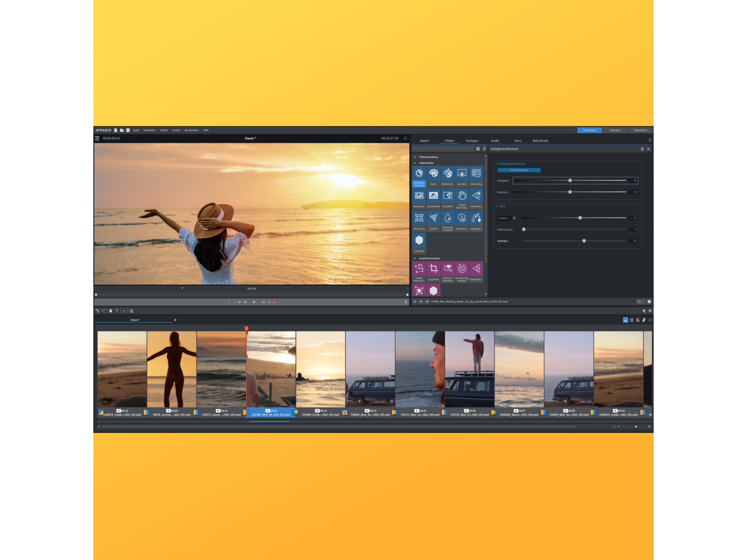Open the Kamera/Zoomfahrt animation effect

[448, 269]
